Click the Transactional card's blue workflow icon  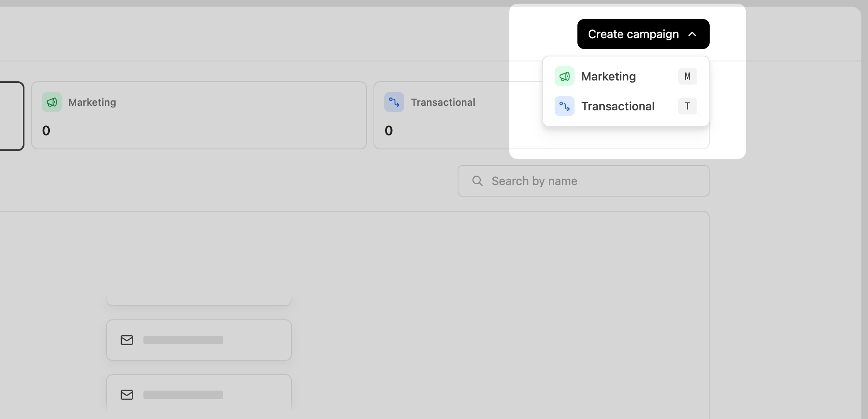point(394,102)
